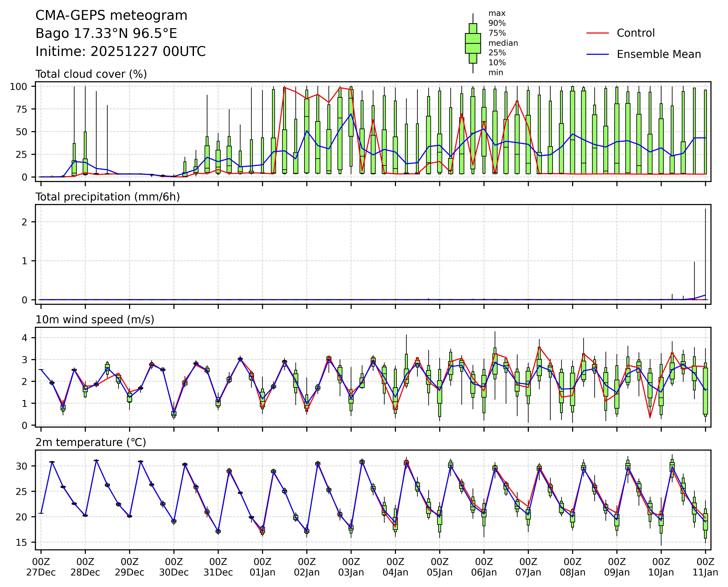Viewport: 728px width, 587px height.
Task: Click the median label in the legend
Action: [x=503, y=43]
